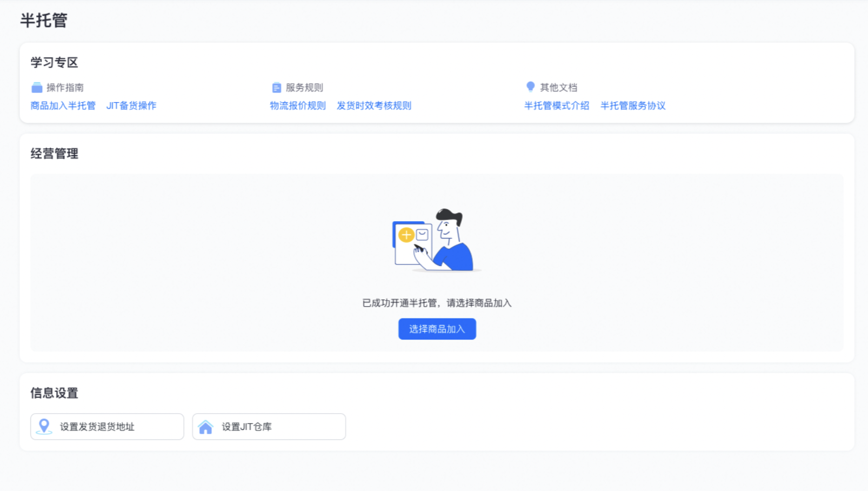Click the 经营管理 section header
The height and width of the screenshot is (491, 868).
[x=54, y=153]
